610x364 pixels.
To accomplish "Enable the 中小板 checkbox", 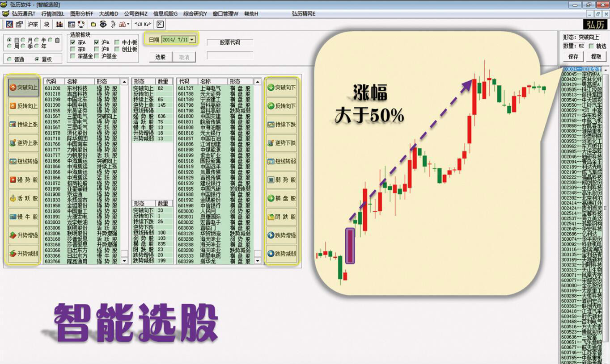I will (117, 42).
